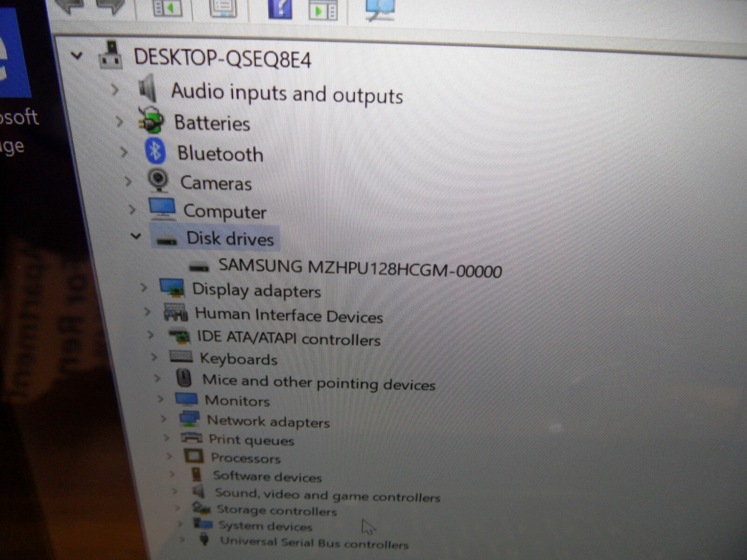Expand the Computer category
This screenshot has height=560, width=747.
pyautogui.click(x=133, y=210)
